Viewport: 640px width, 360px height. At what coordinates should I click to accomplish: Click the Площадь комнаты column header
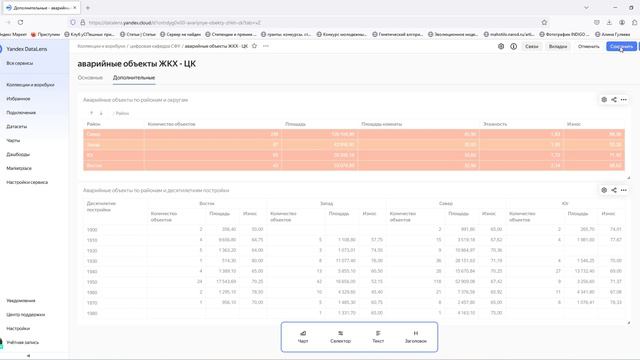tap(382, 124)
